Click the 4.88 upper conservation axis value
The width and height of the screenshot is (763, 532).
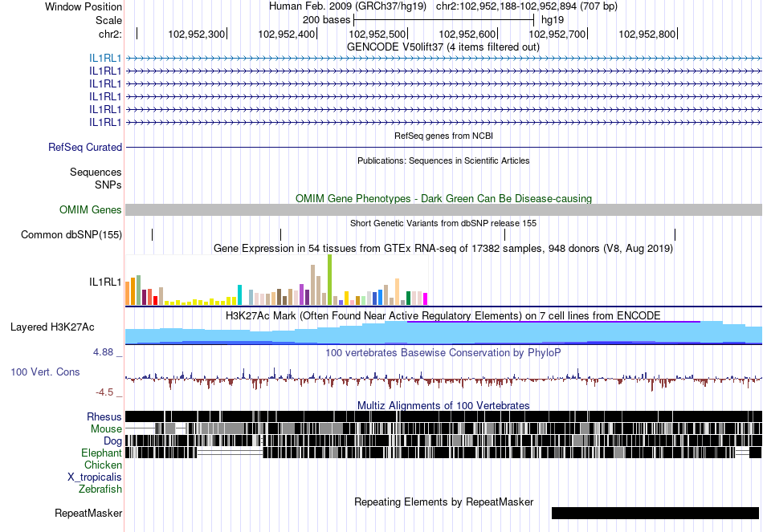(103, 352)
